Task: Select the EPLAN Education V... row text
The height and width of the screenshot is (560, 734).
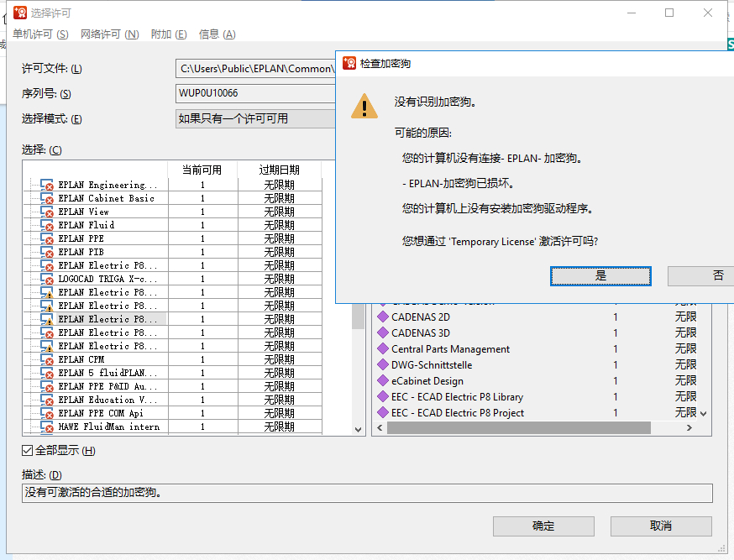Action: (107, 400)
